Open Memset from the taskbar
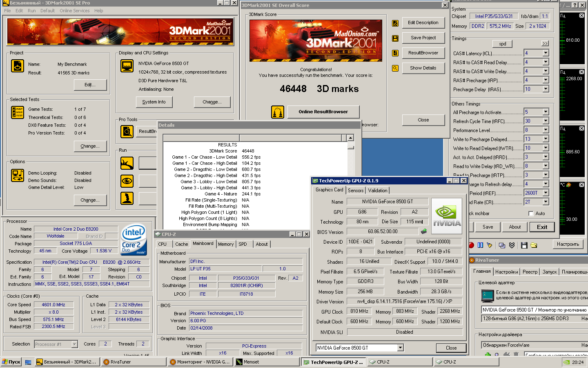Screen dimensions: 588x368 point(267,362)
